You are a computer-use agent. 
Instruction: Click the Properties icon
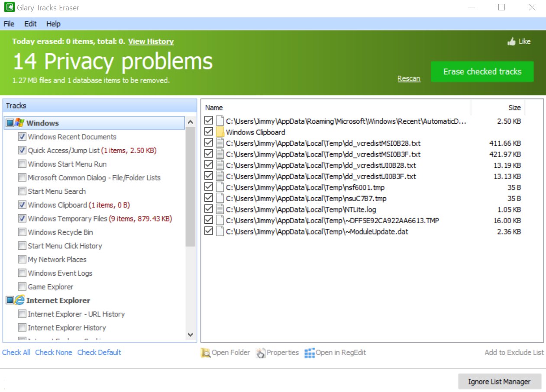[260, 353]
